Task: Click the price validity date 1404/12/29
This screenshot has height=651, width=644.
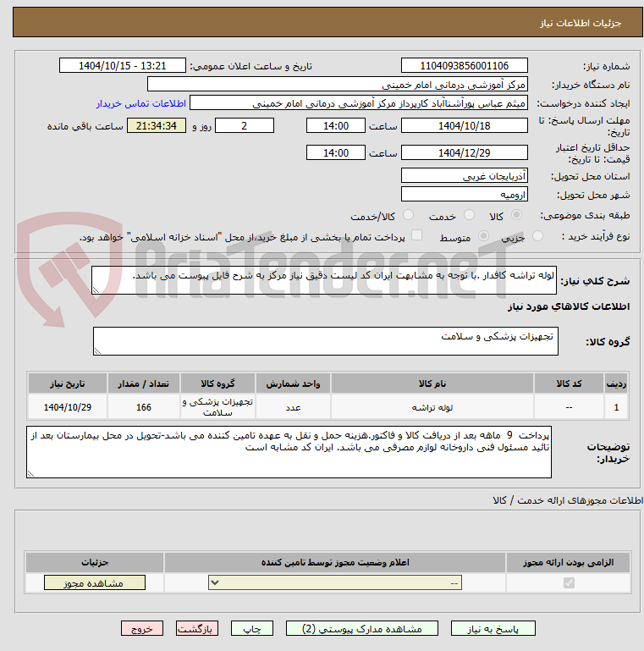Action: click(465, 152)
